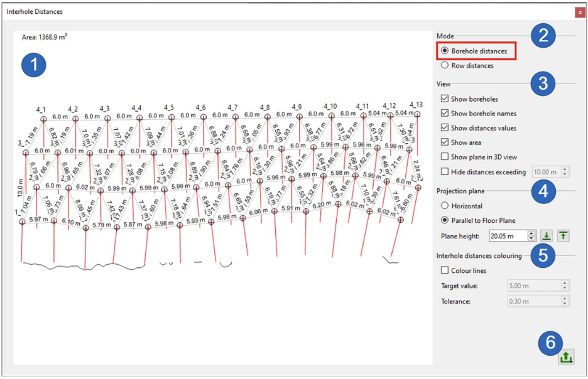Click borehole marker 4_1 in the diagram
Screen dimensions: 588x379
43,118
